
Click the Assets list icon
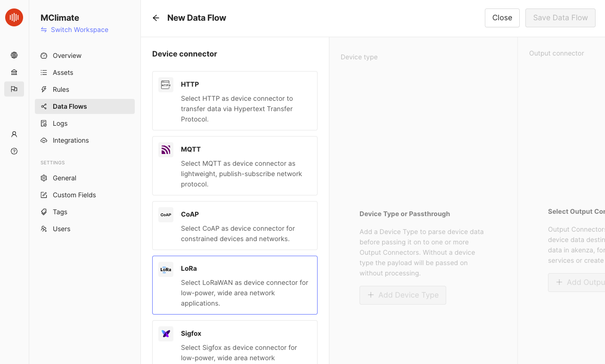click(x=44, y=73)
